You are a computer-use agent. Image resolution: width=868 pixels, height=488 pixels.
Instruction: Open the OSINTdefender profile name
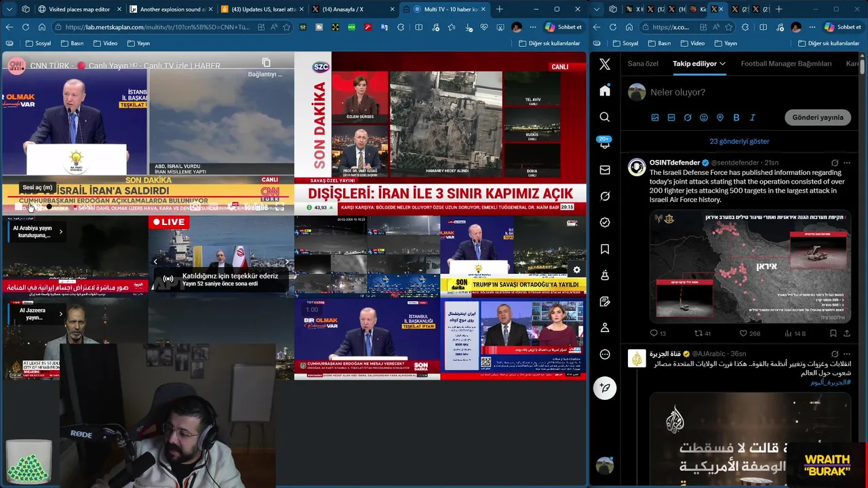tap(675, 163)
